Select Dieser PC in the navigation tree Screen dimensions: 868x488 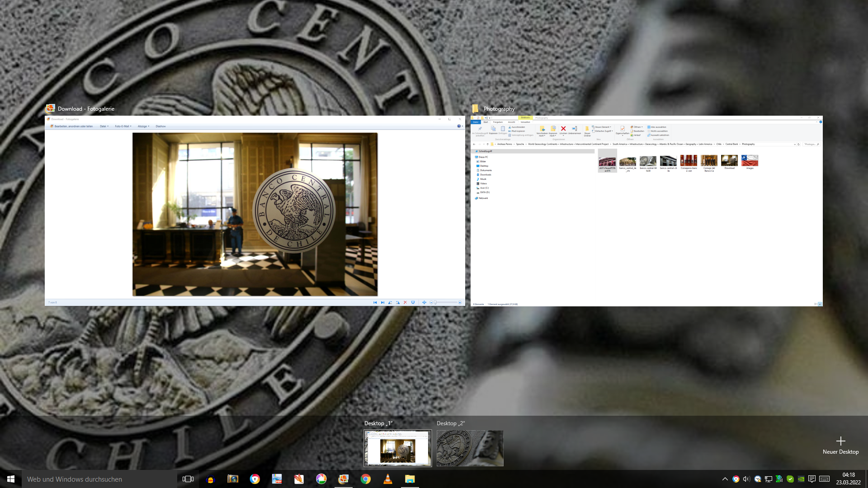(481, 157)
